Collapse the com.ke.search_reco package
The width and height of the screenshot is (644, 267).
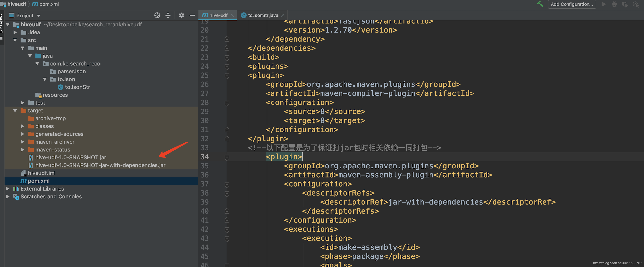(38, 64)
